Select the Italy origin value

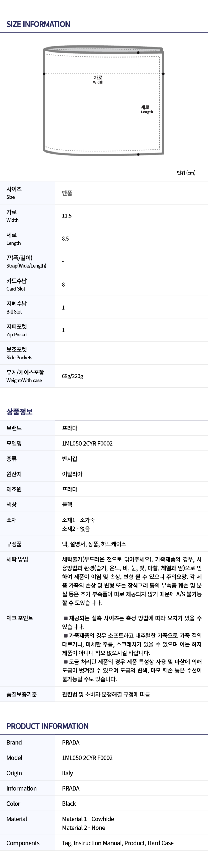tap(67, 773)
